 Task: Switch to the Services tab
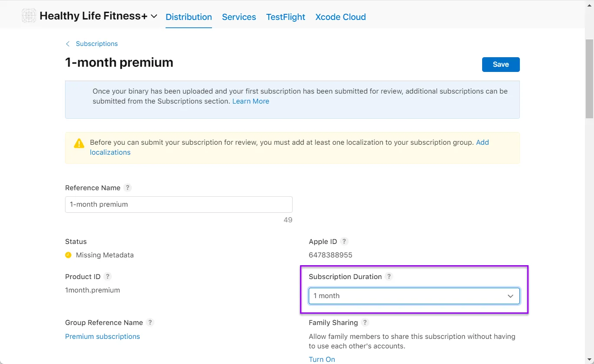pos(239,17)
